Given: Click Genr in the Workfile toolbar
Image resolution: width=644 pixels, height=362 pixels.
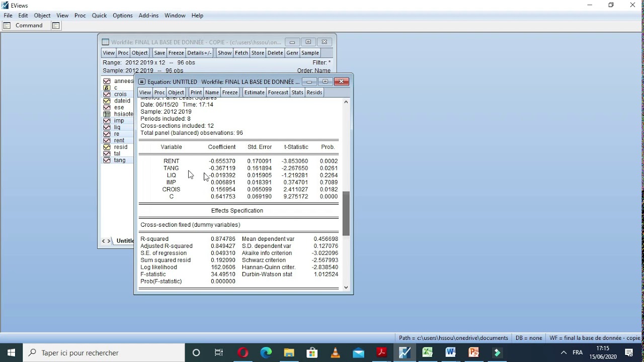Looking at the screenshot, I should 292,53.
